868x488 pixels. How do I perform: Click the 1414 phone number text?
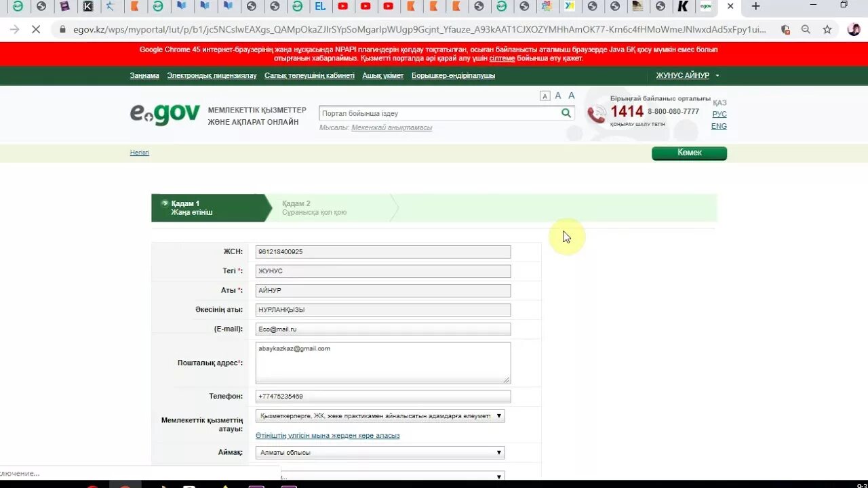[627, 112]
